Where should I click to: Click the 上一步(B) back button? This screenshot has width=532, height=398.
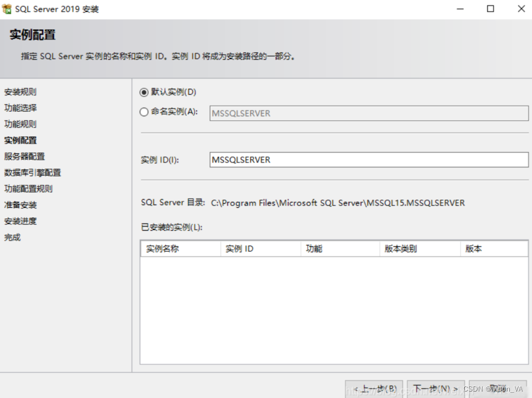coord(374,389)
